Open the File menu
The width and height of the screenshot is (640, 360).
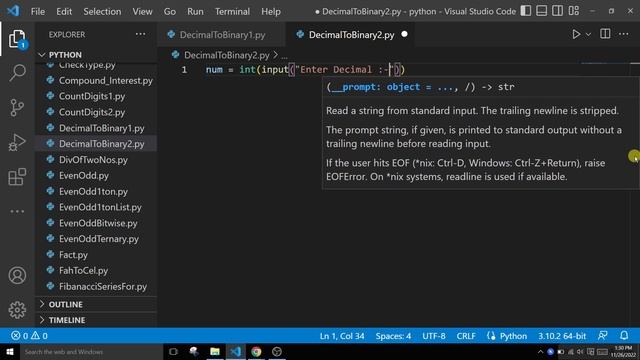pos(38,11)
